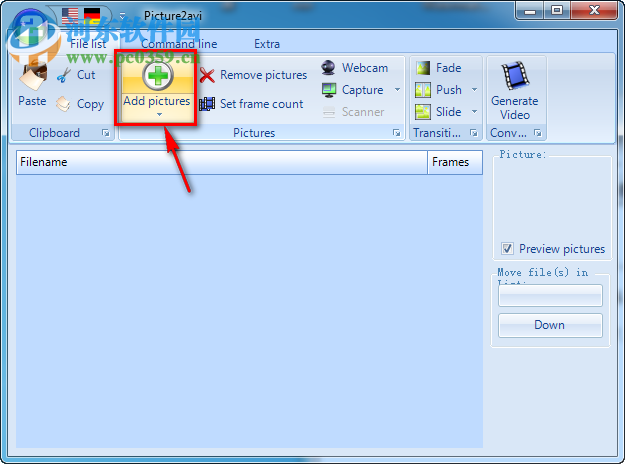
Task: Click the Copy icon
Action: pos(63,104)
